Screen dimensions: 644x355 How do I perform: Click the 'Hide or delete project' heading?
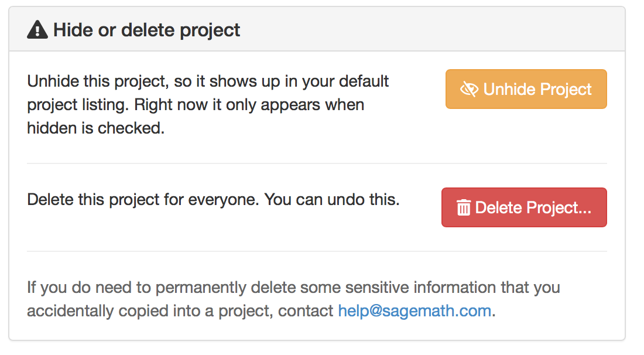click(146, 30)
